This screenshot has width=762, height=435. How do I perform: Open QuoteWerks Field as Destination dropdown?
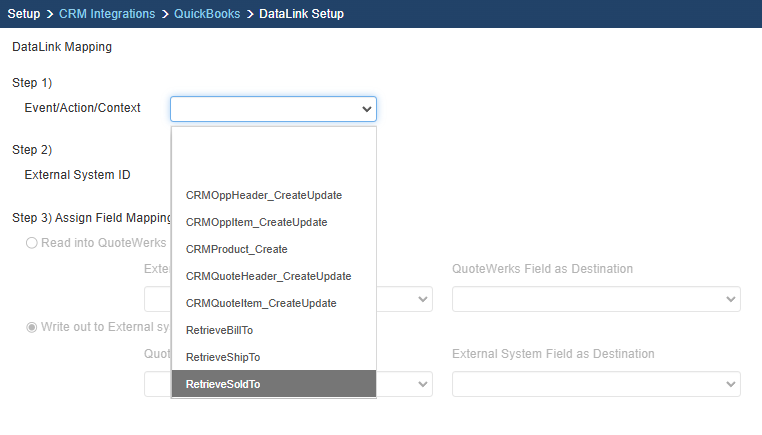tap(596, 300)
